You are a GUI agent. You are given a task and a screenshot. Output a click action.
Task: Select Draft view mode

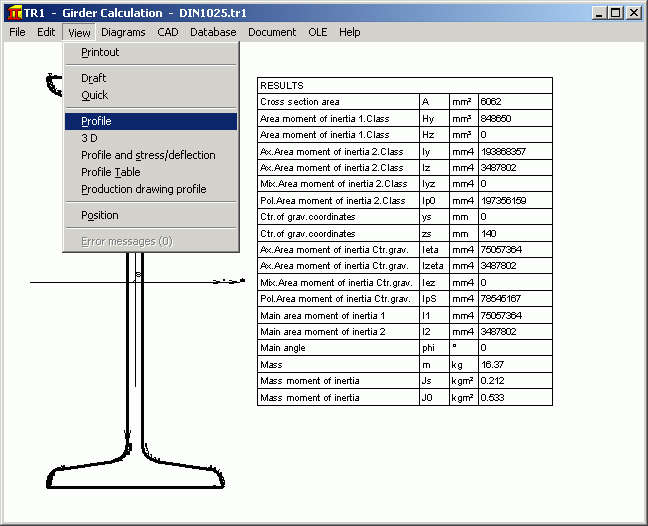(x=151, y=78)
